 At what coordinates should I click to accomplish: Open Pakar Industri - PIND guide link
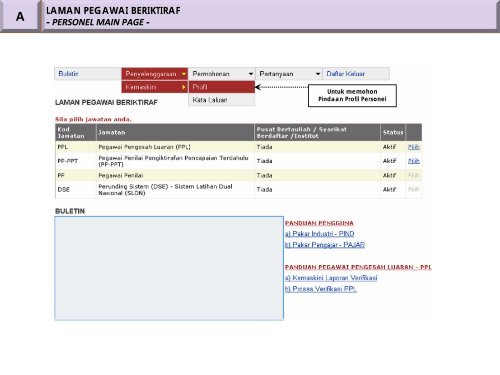(x=320, y=234)
